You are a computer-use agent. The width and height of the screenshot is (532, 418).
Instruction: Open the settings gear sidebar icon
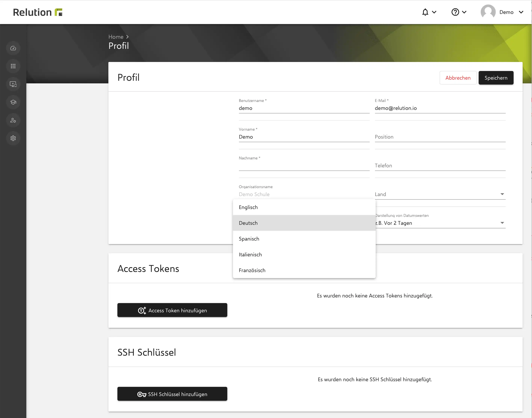(x=13, y=138)
